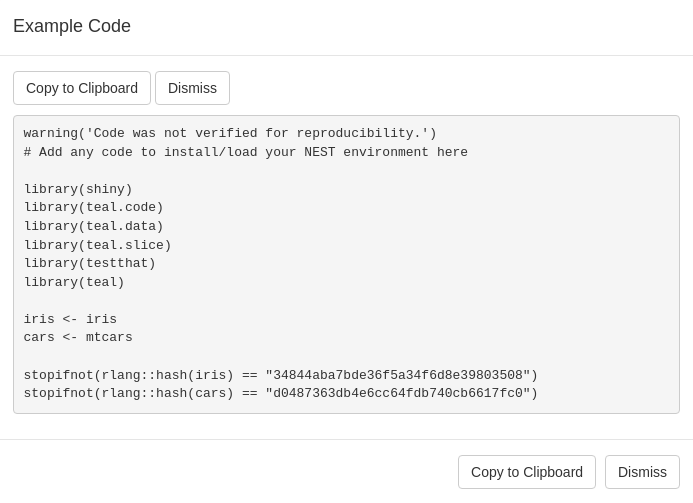
Task: Click the rlang::hash(cars) expression
Action: click(167, 394)
